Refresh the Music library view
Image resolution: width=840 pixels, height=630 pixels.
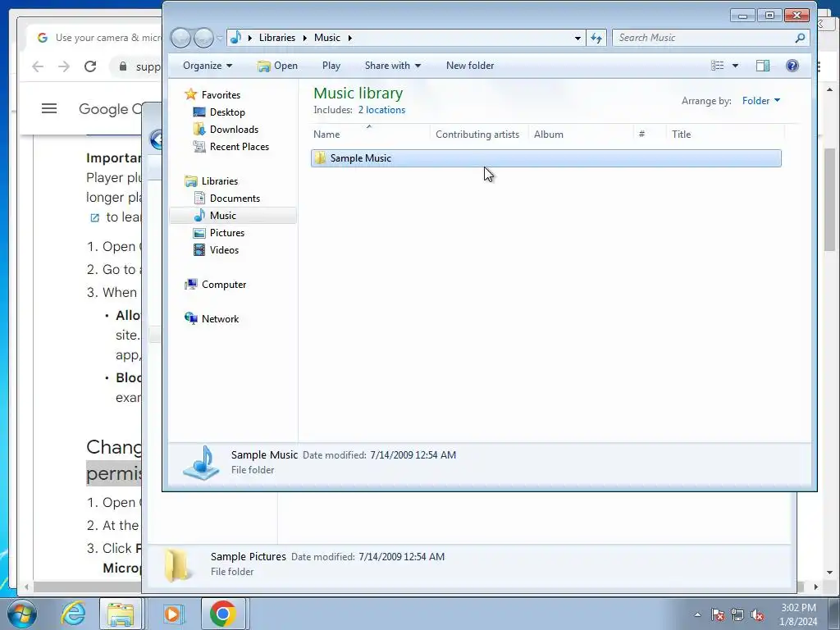596,38
